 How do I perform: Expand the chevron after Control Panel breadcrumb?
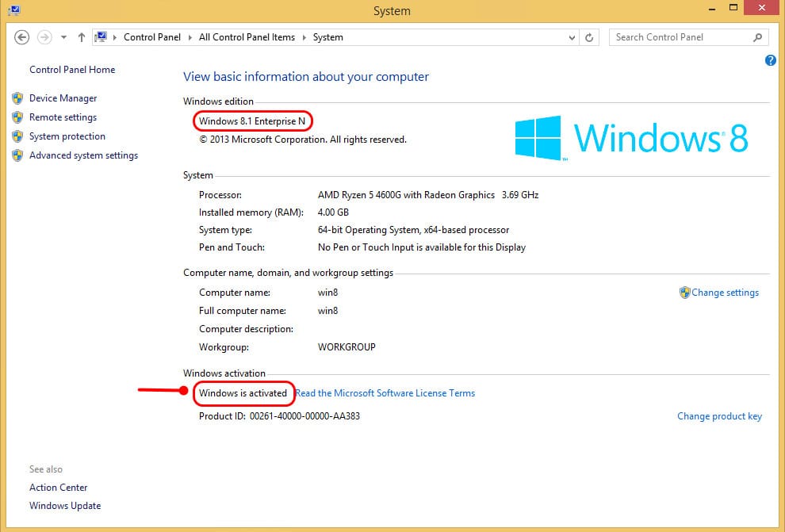190,37
